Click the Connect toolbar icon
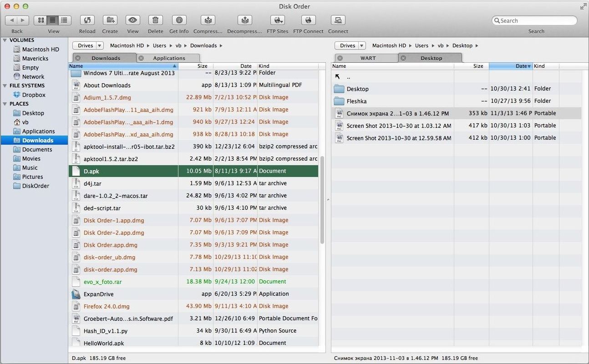Viewport: 589px width, 364px height. 338,20
